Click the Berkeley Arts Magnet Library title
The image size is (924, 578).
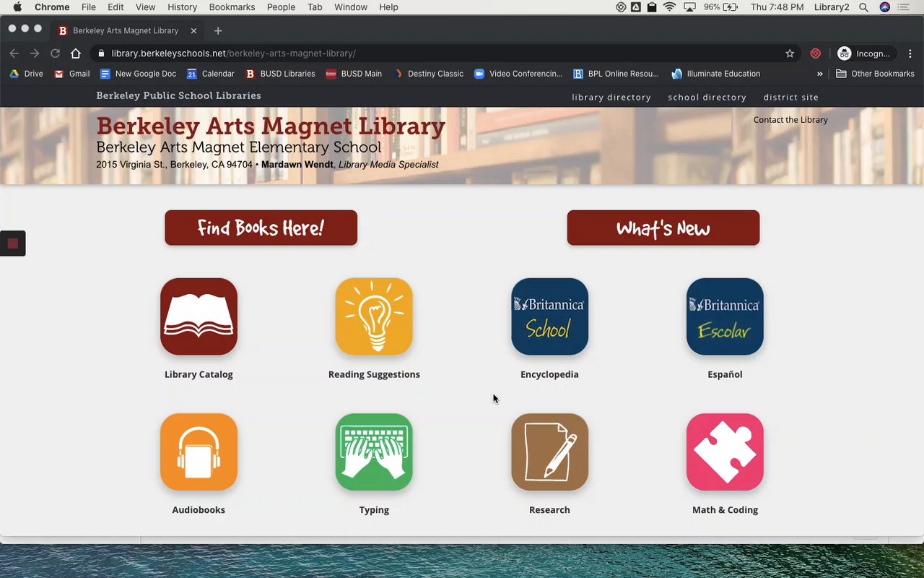pyautogui.click(x=271, y=126)
